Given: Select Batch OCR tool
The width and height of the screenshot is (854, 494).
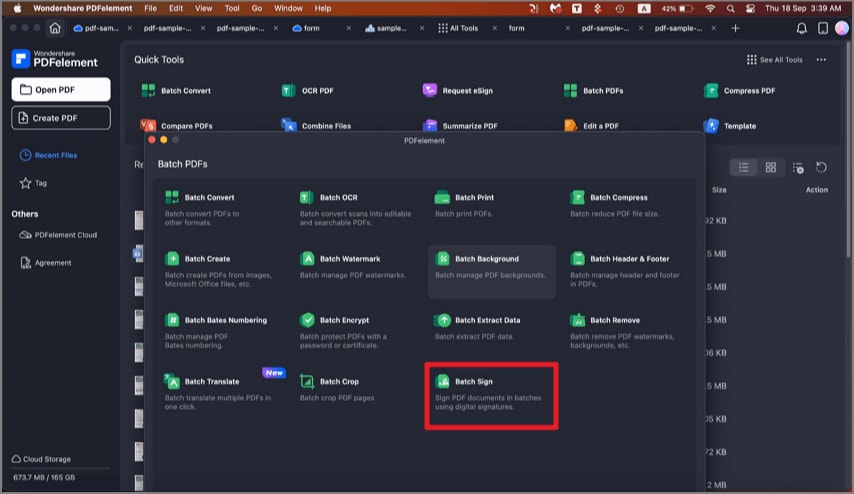Looking at the screenshot, I should tap(355, 210).
